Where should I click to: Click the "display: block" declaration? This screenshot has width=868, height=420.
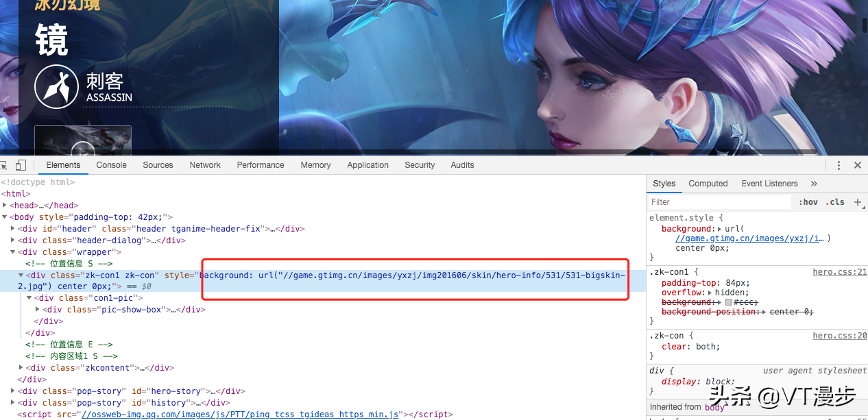pyautogui.click(x=698, y=382)
